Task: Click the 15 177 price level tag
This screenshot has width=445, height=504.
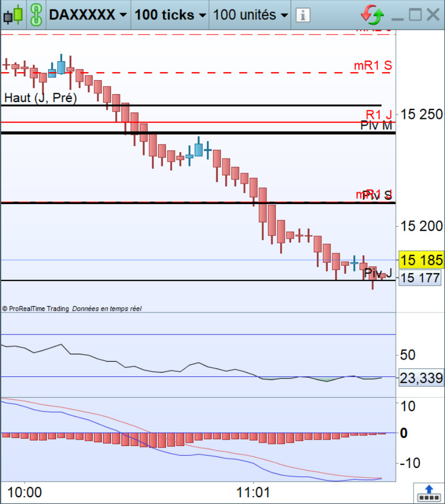Action: [x=420, y=278]
